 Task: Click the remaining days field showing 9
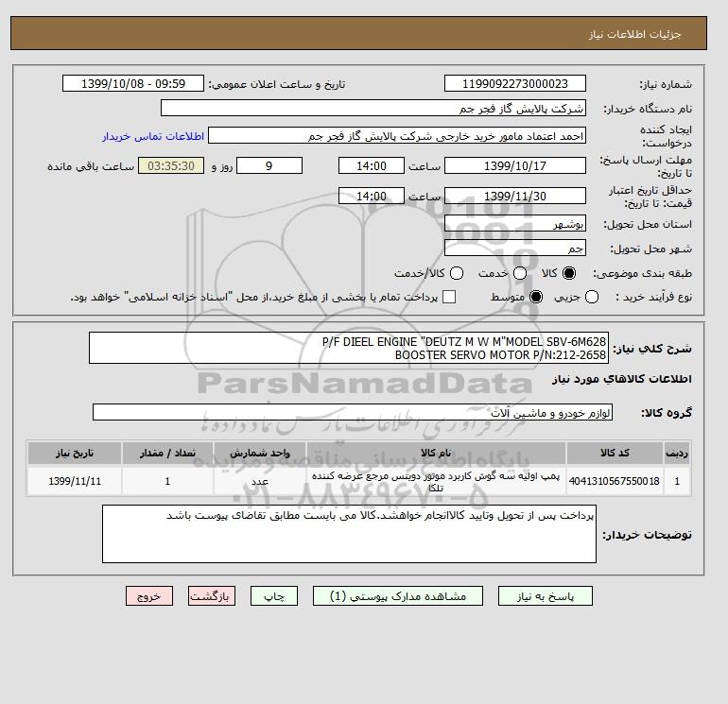coord(269,165)
